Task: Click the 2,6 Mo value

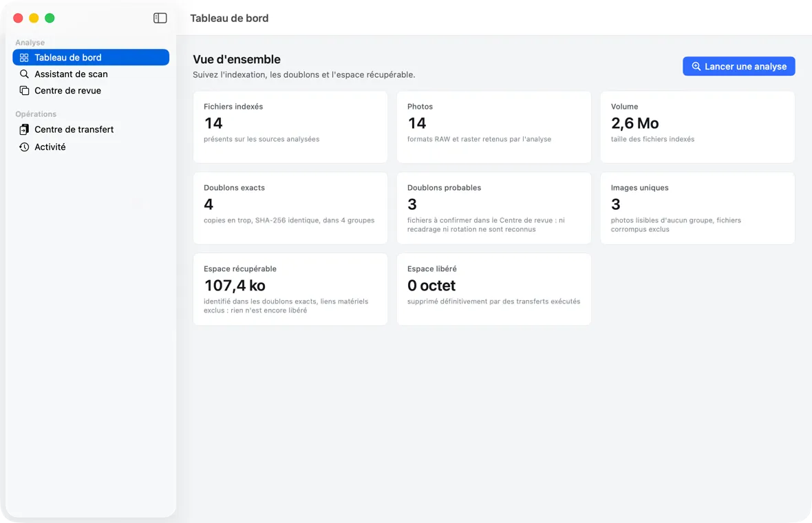Action: (x=635, y=123)
